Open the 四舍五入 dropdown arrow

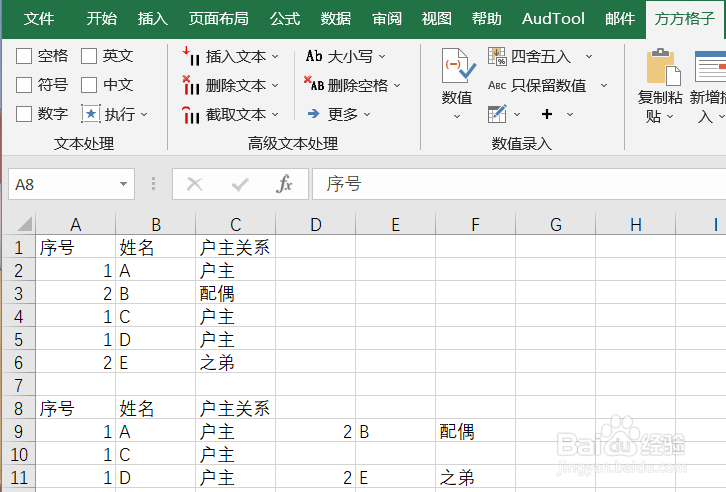589,56
